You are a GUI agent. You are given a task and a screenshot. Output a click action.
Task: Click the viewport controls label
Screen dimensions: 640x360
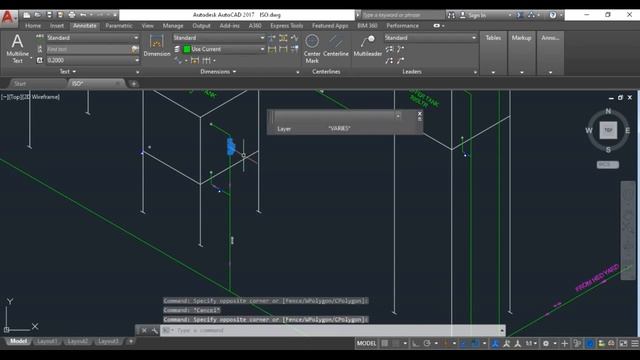pyautogui.click(x=30, y=97)
